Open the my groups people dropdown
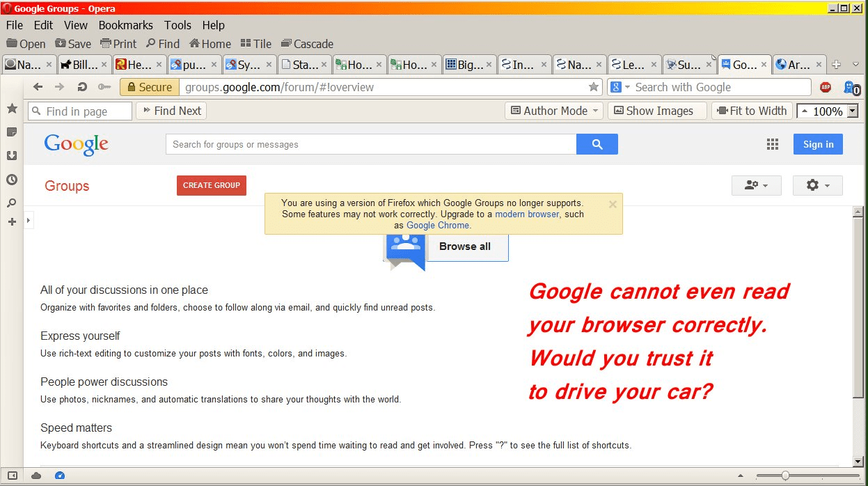Viewport: 868px width, 486px height. (x=757, y=185)
